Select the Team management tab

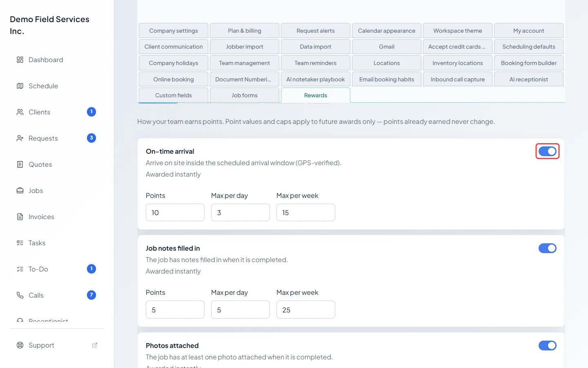(x=245, y=63)
